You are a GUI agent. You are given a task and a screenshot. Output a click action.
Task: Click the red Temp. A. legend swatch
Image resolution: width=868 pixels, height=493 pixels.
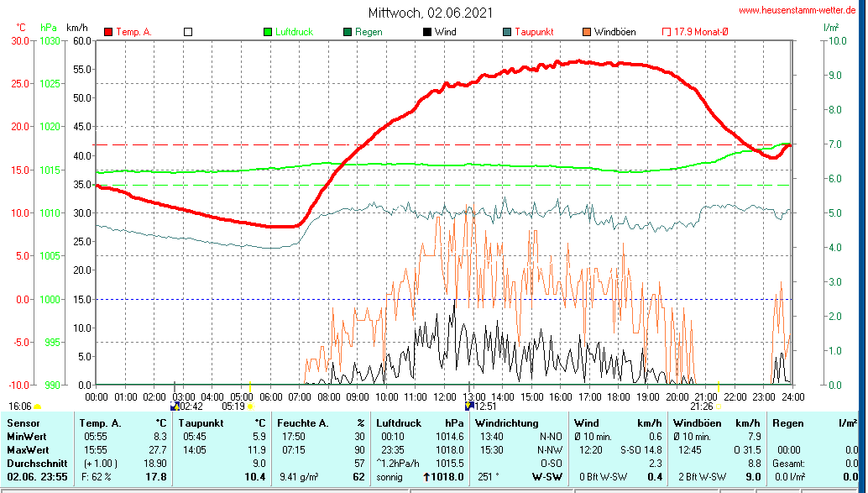108,32
